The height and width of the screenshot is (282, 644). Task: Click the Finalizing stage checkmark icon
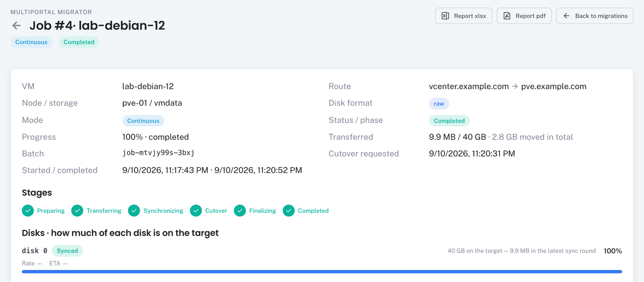[240, 211]
